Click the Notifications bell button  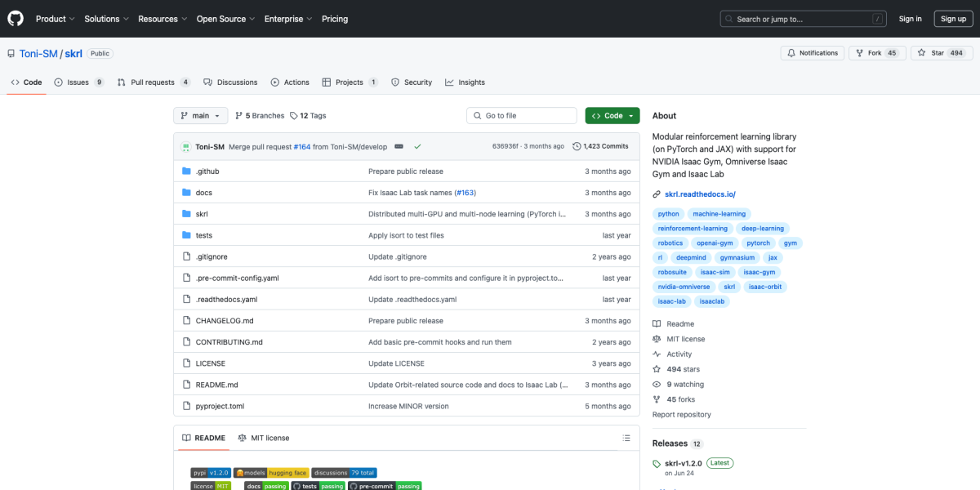point(812,53)
